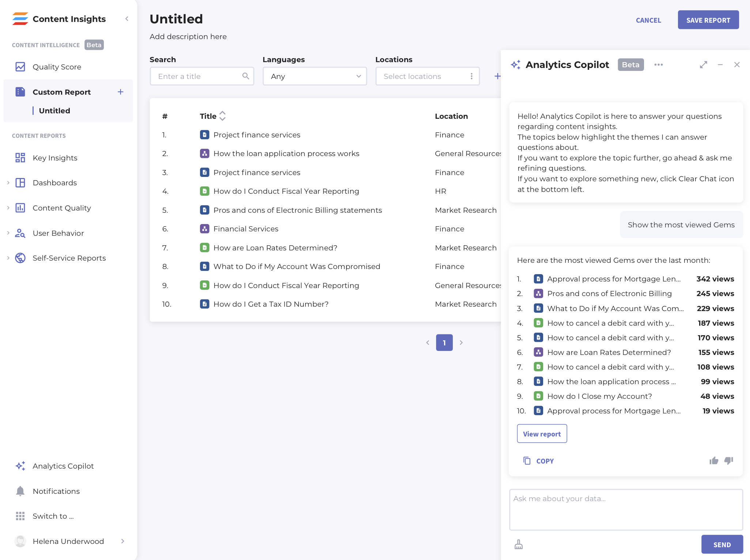Screen dimensions: 750x560
Task: Give thumbs up on the Copilot answer
Action: [714, 461]
